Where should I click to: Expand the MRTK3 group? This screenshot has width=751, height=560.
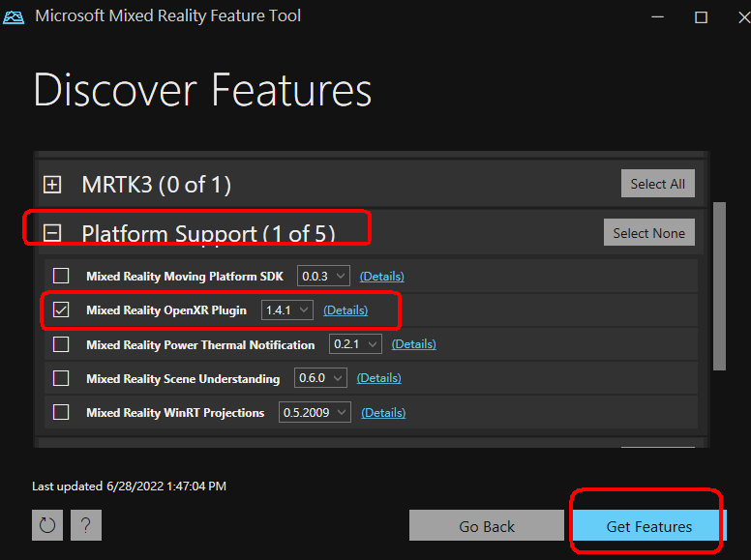click(x=52, y=185)
